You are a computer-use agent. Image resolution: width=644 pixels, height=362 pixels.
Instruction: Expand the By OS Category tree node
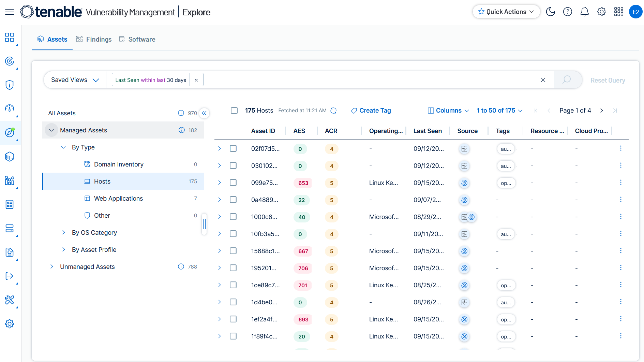64,233
